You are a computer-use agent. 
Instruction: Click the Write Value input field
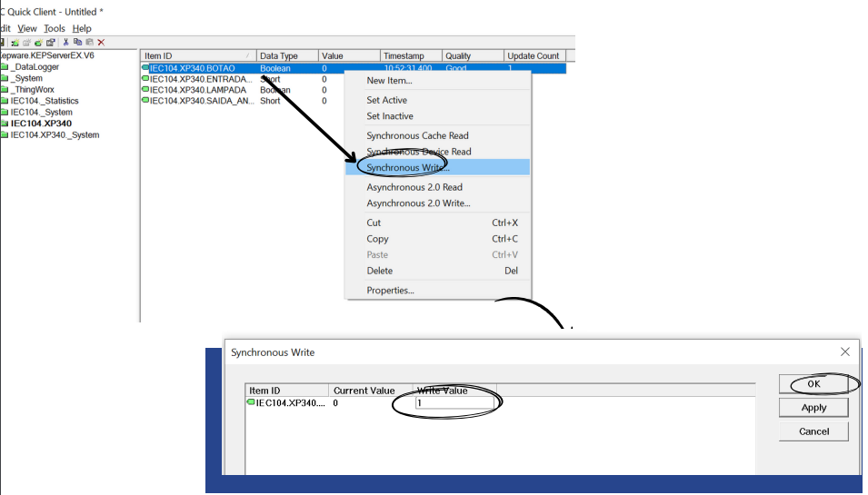(454, 402)
